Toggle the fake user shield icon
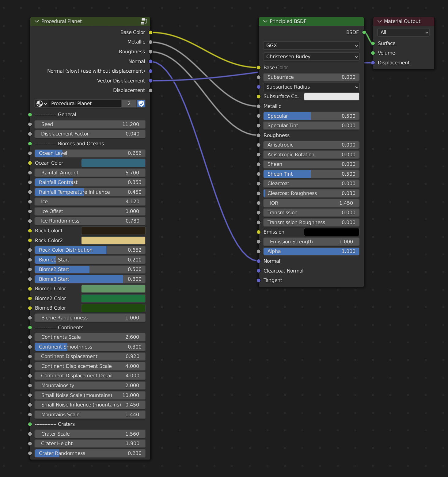 tap(141, 104)
